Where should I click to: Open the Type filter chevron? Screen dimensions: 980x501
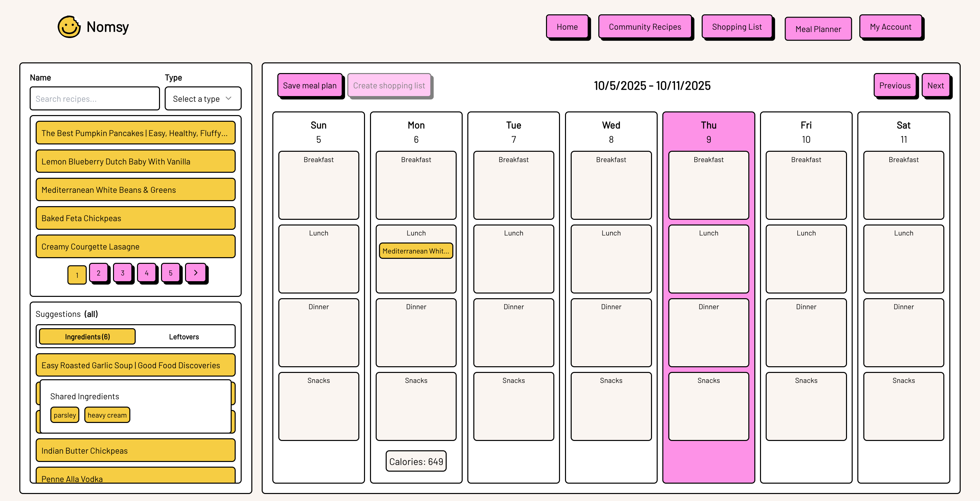[x=229, y=98]
